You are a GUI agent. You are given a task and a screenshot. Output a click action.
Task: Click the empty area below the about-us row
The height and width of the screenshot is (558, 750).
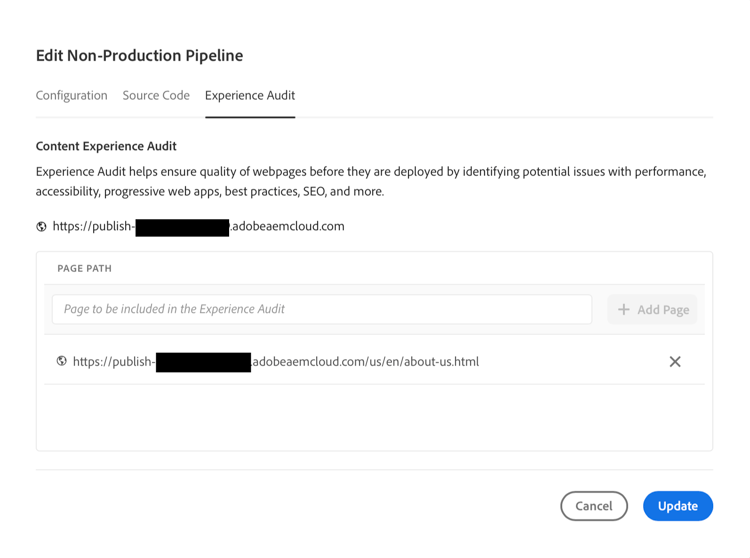pos(374,415)
